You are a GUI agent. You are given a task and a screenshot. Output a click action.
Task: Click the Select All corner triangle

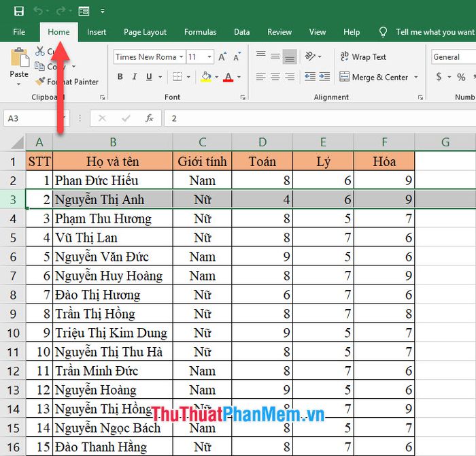point(17,142)
